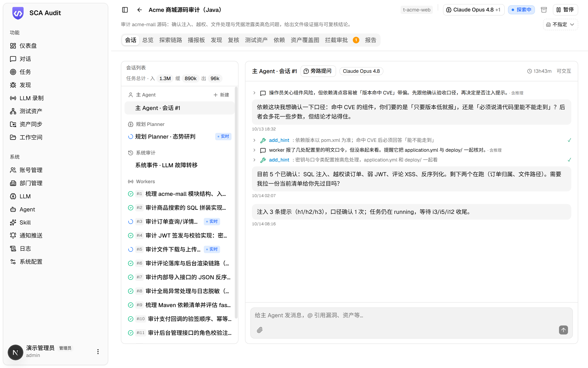Click the add_hint link about application.yml
588x368 pixels.
tap(279, 160)
